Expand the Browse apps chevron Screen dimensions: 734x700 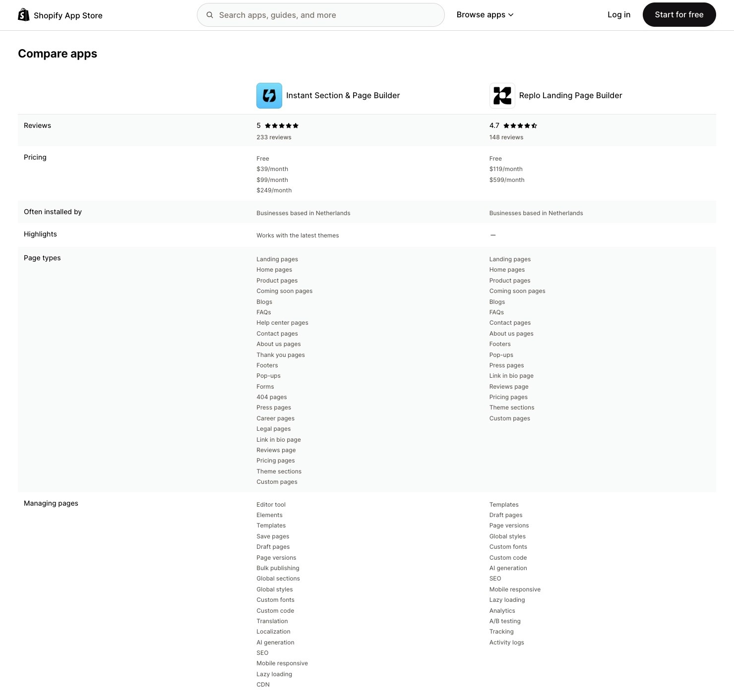click(511, 15)
